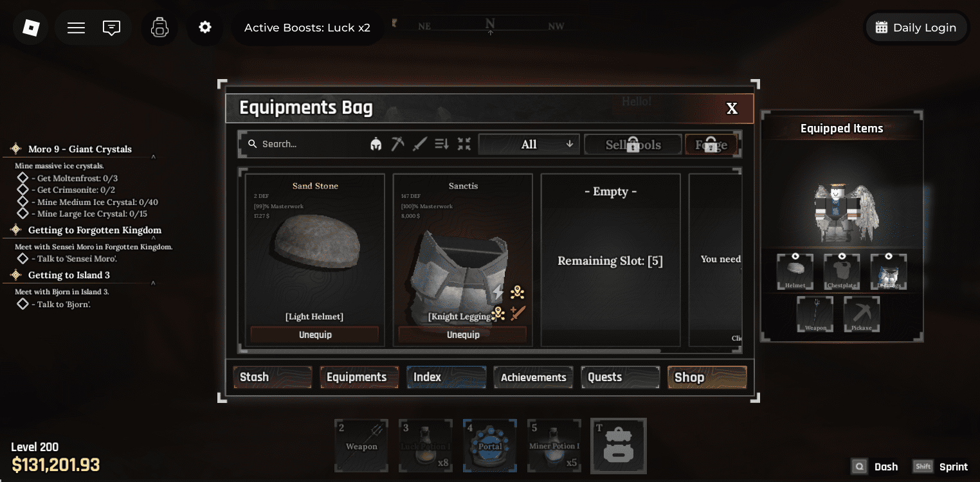Viewport: 980px width, 482px height.
Task: Open the All category dropdown
Action: pos(529,145)
